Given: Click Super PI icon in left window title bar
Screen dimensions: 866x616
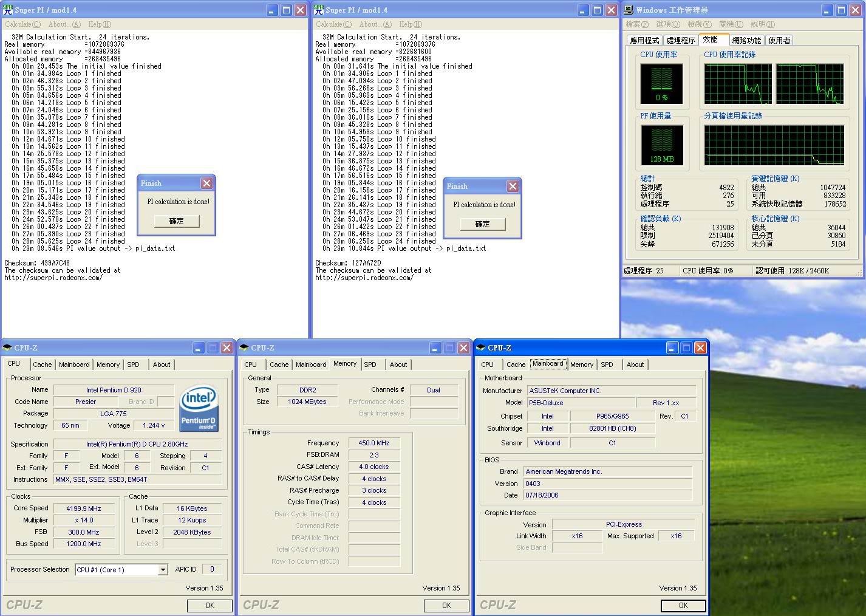Looking at the screenshot, I should tap(8, 10).
